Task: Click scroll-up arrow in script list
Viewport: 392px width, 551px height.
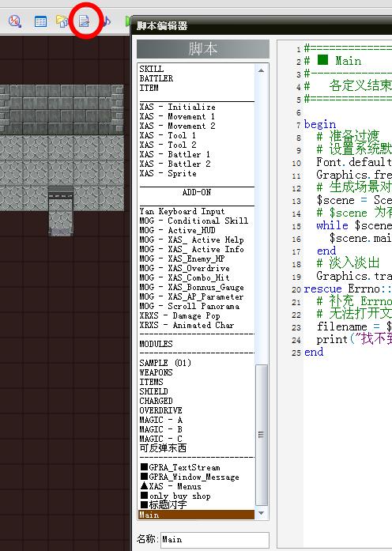Action: tap(261, 70)
